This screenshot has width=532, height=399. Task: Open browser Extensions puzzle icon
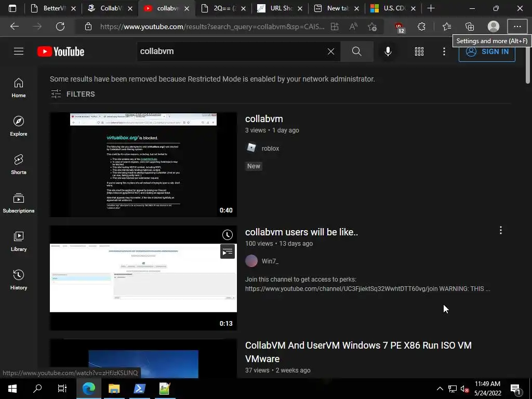[421, 26]
